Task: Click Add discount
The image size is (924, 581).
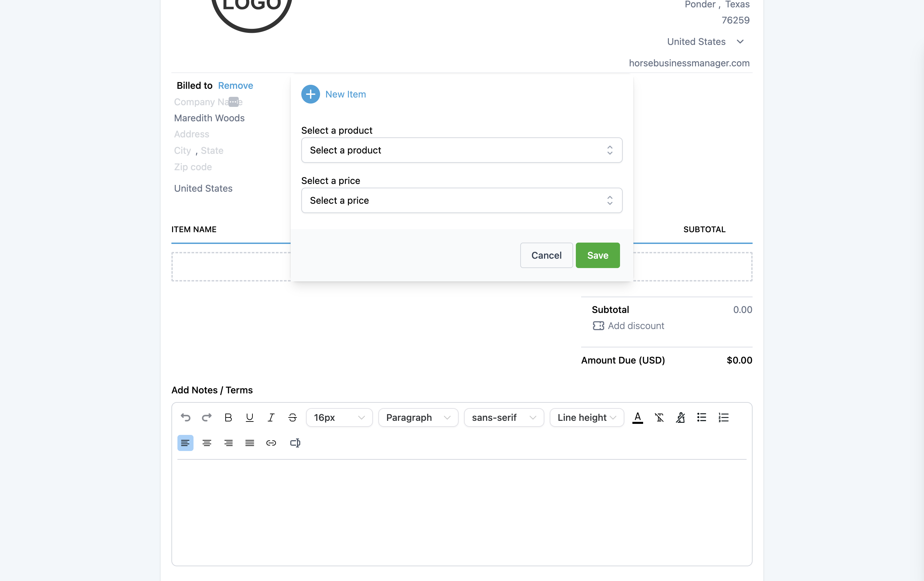Action: pos(636,326)
